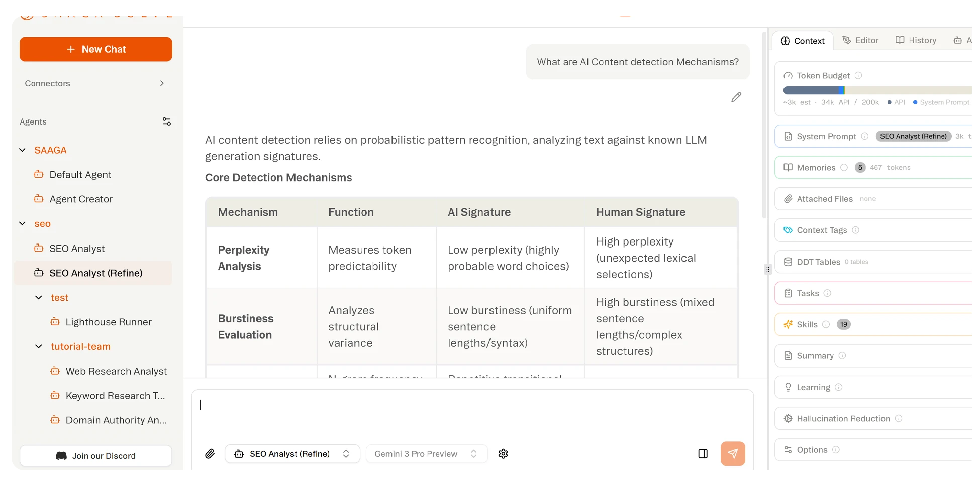The width and height of the screenshot is (980, 487).
Task: Click the orange send message button
Action: tap(733, 454)
